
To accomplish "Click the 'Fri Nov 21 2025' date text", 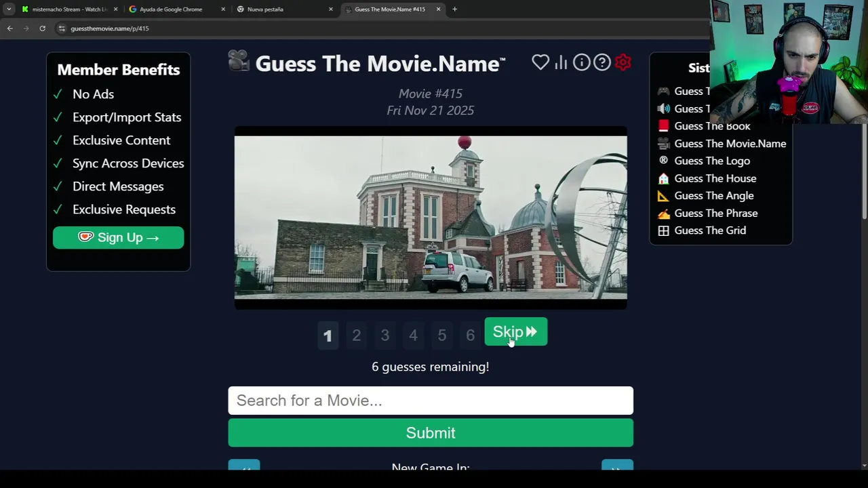I will pyautogui.click(x=430, y=110).
